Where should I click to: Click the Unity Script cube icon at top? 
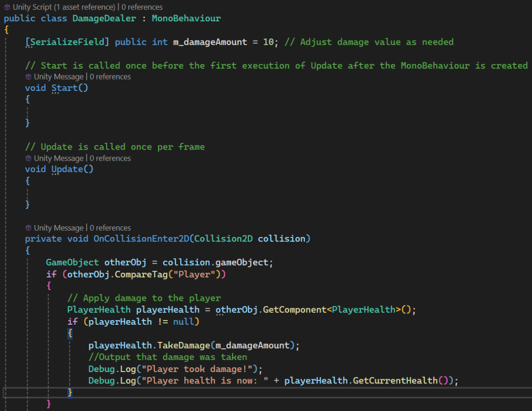click(x=7, y=7)
